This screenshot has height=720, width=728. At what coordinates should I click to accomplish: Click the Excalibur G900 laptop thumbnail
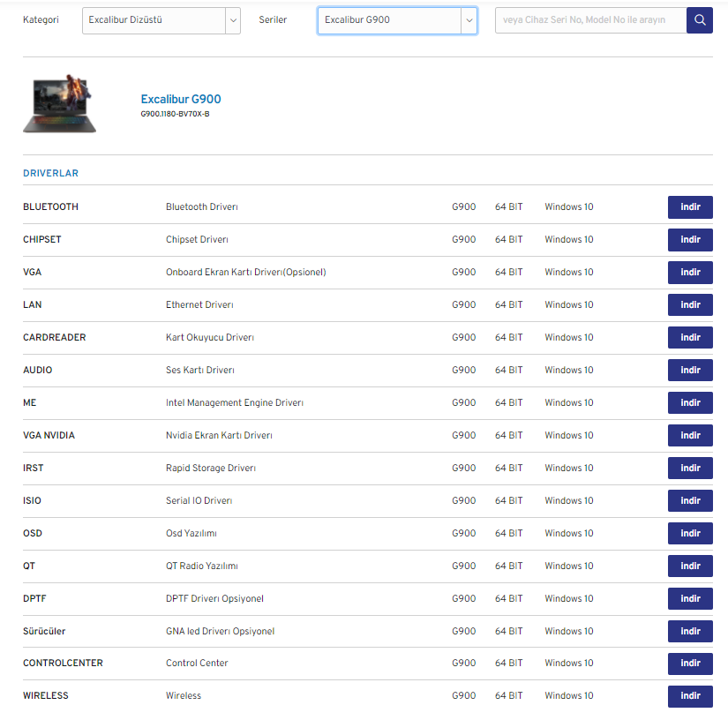click(60, 104)
